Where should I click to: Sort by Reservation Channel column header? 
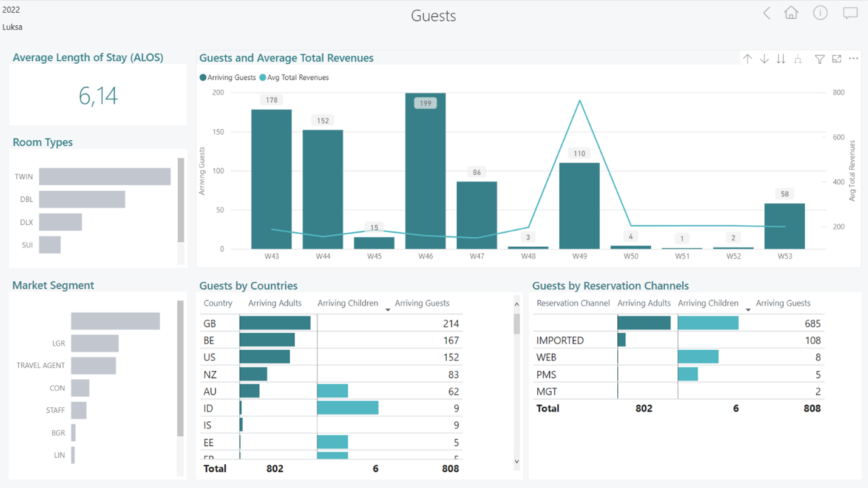(573, 303)
